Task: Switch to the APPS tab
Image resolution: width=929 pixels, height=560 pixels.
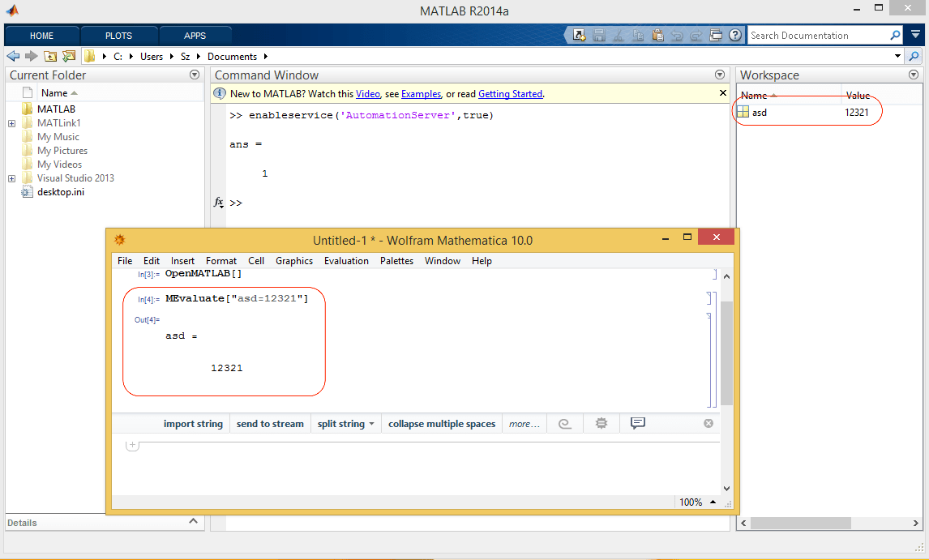Action: click(x=195, y=36)
